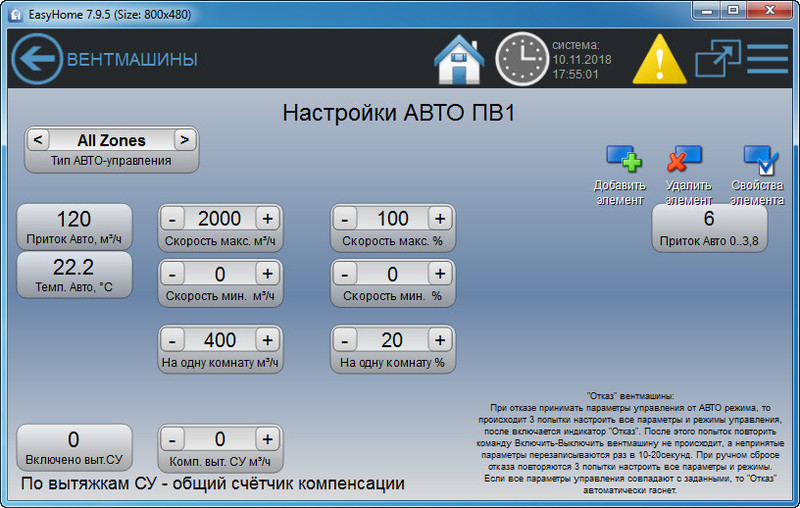Open the hamburger menu

point(767,59)
